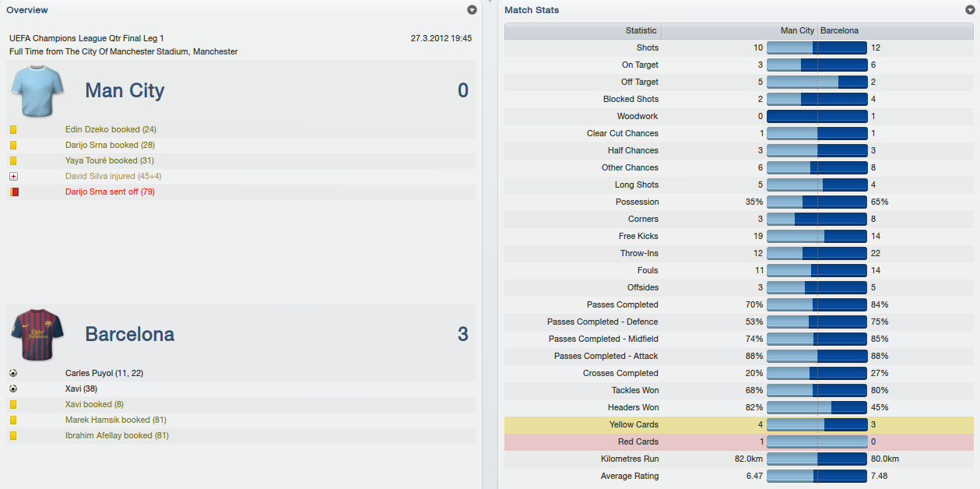Screen dimensions: 980x489
Task: Open the Barcelona team name link
Action: pos(129,334)
